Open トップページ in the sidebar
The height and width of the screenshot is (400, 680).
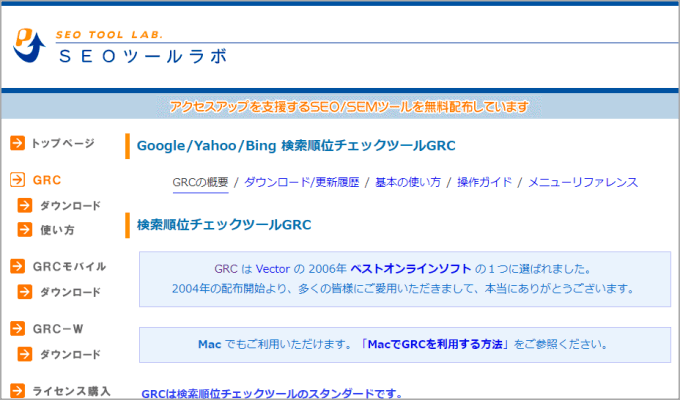point(62,143)
